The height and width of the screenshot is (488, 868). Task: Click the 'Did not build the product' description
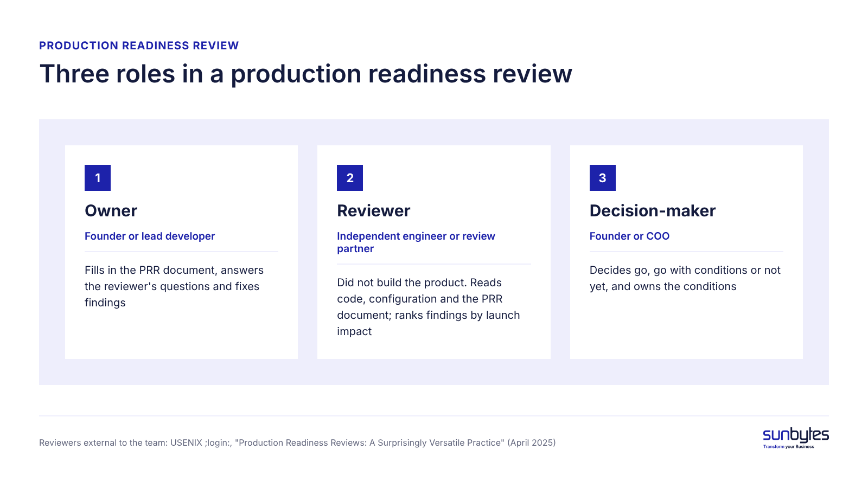[x=429, y=307]
